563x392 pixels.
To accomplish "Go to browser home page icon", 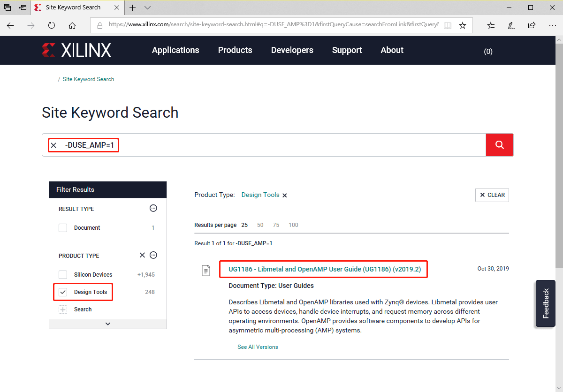I will coord(72,26).
